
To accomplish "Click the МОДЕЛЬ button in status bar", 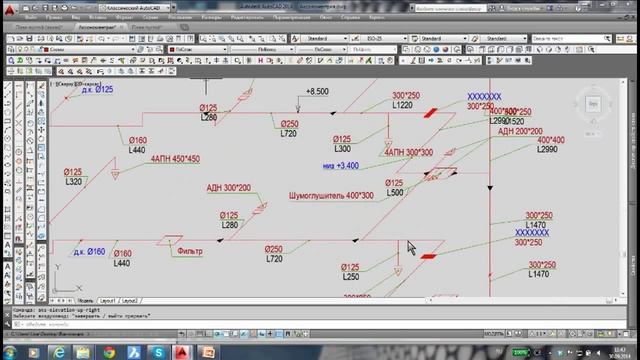I will coord(494,333).
